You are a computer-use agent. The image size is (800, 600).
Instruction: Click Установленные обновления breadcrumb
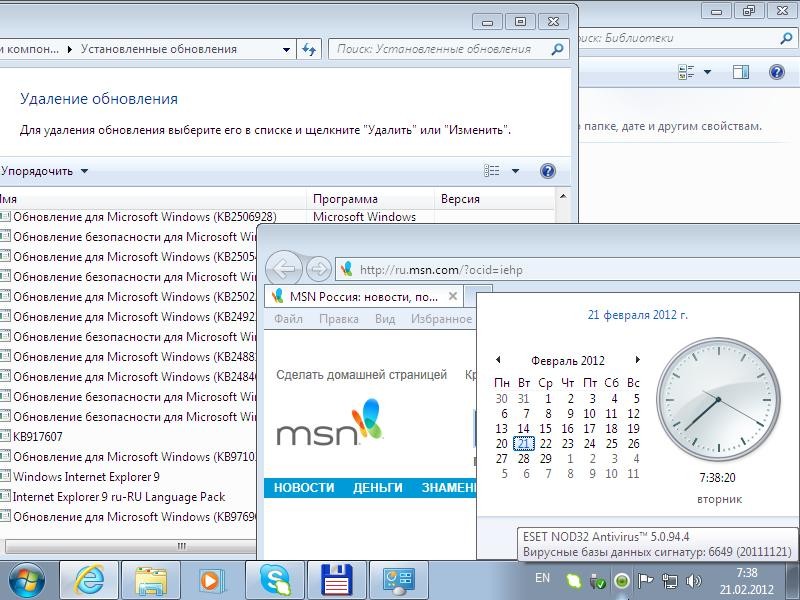159,49
